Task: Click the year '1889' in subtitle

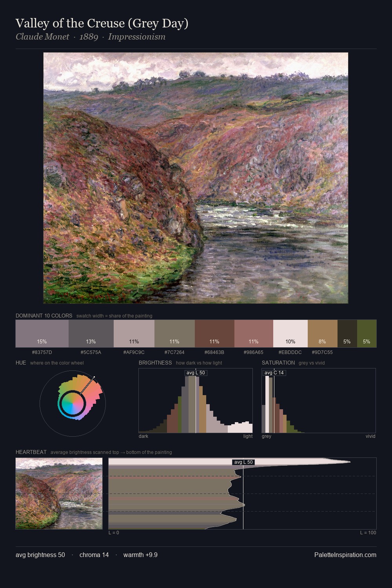Action: point(89,37)
